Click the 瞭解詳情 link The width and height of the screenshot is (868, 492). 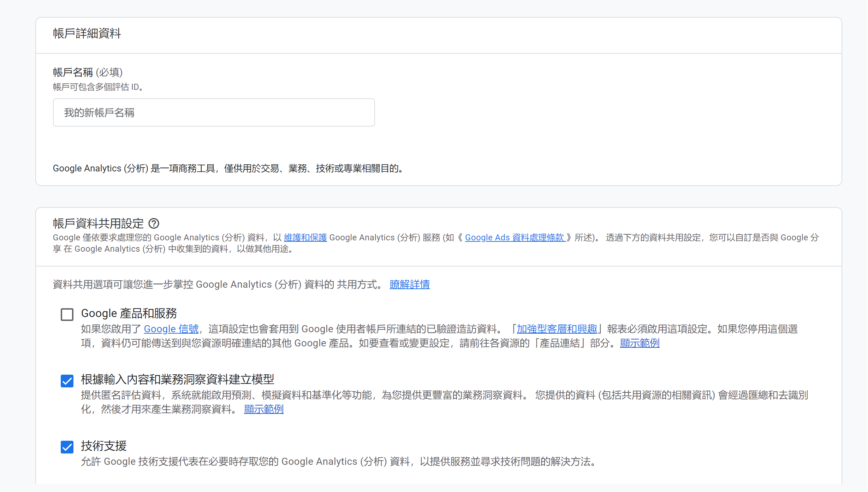(x=409, y=284)
